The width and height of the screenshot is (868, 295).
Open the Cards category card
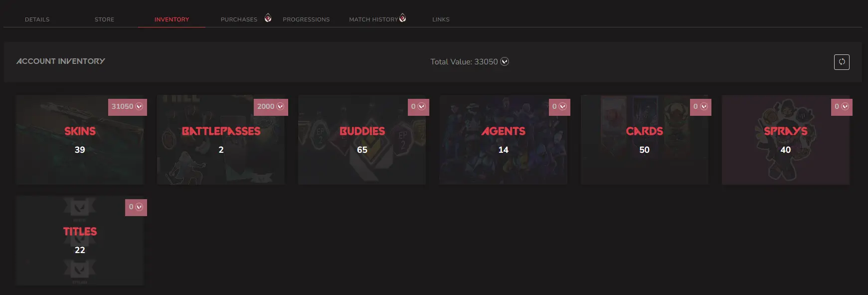coord(644,140)
